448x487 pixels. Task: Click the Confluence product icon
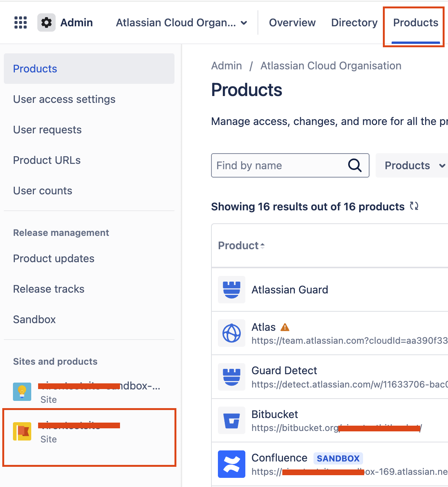coord(232,464)
